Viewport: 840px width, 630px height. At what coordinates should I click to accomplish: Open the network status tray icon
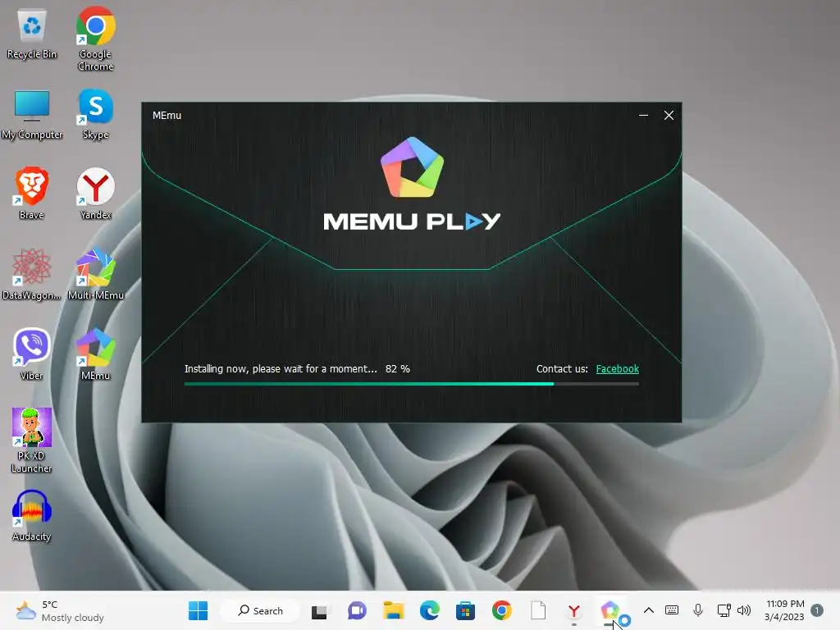coord(724,610)
